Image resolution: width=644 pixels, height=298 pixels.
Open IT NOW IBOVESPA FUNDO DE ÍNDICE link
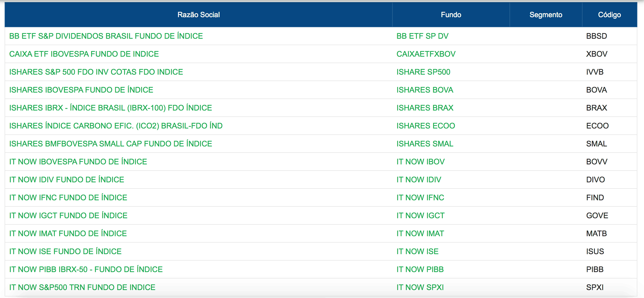(x=78, y=162)
